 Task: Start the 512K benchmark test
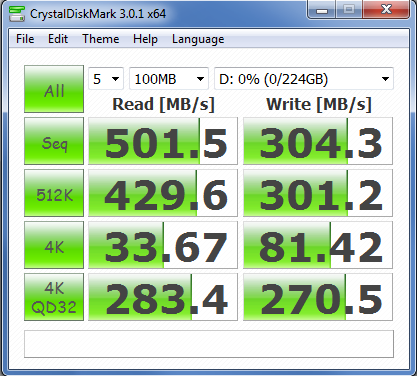[54, 193]
